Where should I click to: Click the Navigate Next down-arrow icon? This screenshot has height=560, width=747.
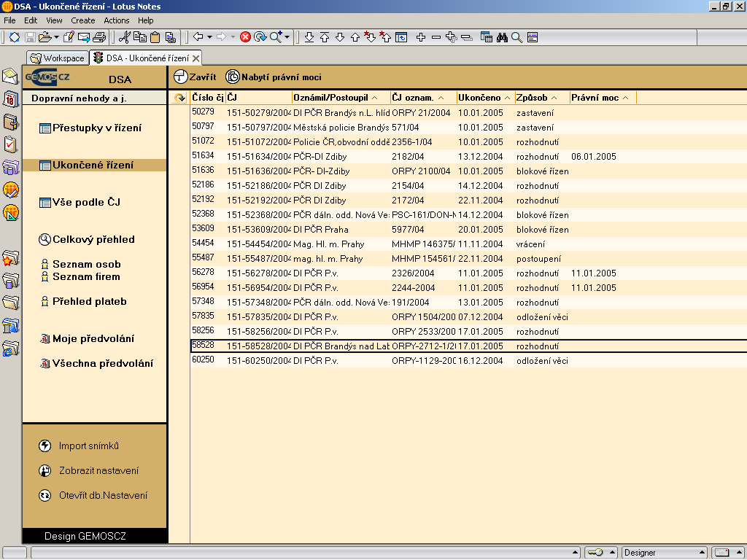click(340, 37)
